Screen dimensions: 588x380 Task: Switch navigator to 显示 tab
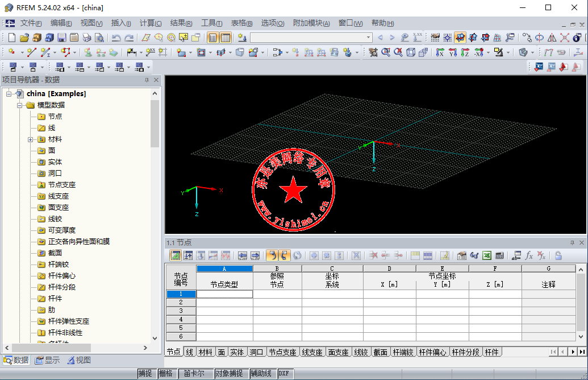tap(47, 361)
